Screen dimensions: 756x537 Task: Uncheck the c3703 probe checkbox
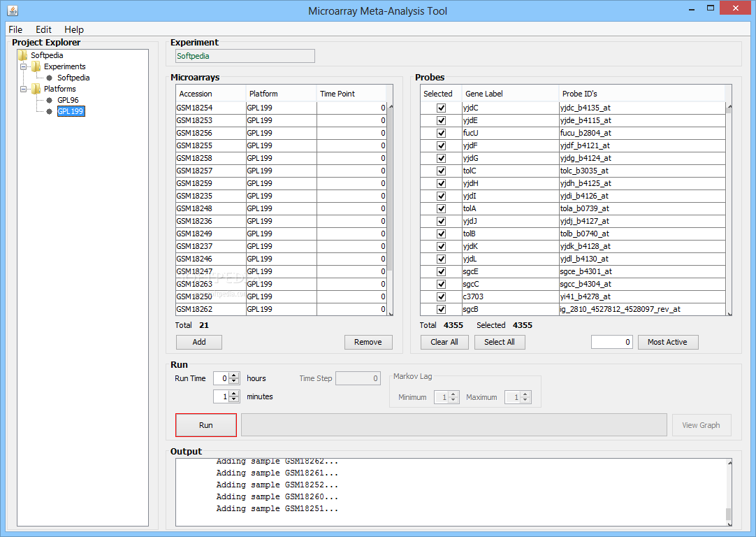441,296
